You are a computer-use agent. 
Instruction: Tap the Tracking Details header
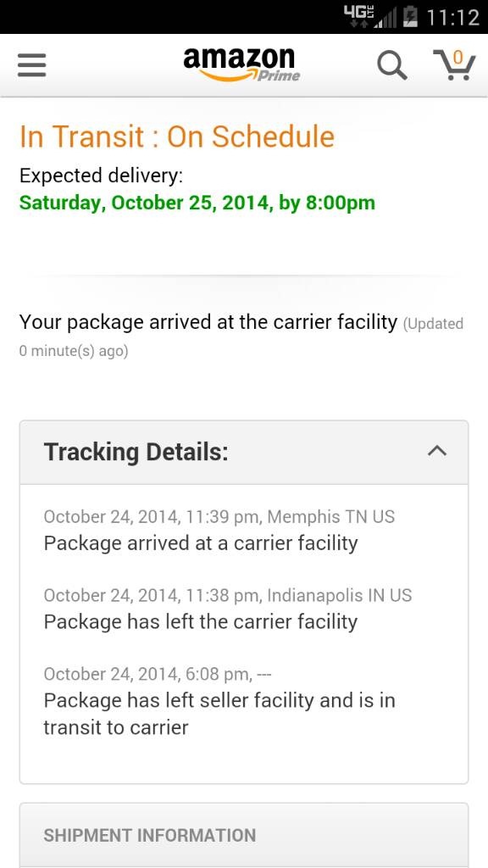click(x=244, y=453)
